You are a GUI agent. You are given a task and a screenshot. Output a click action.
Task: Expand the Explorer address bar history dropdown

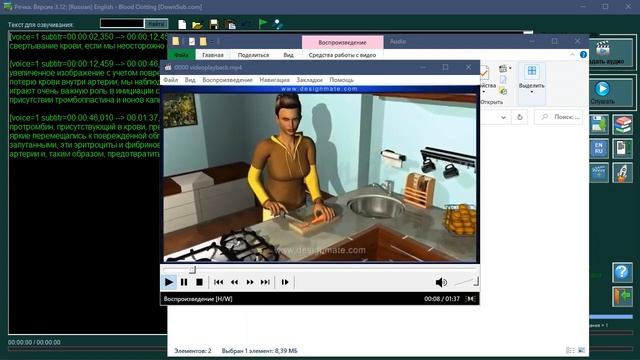503,117
